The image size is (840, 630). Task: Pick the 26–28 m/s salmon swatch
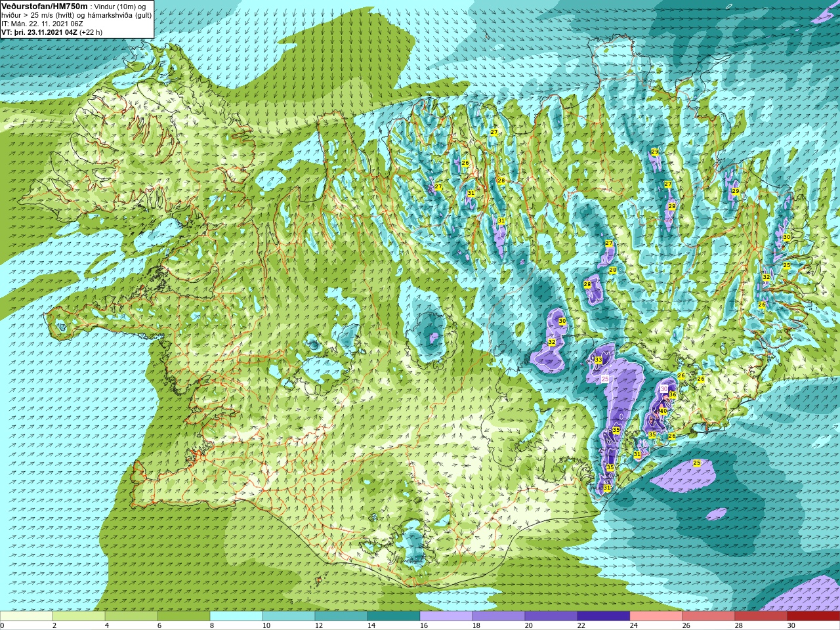click(x=709, y=616)
